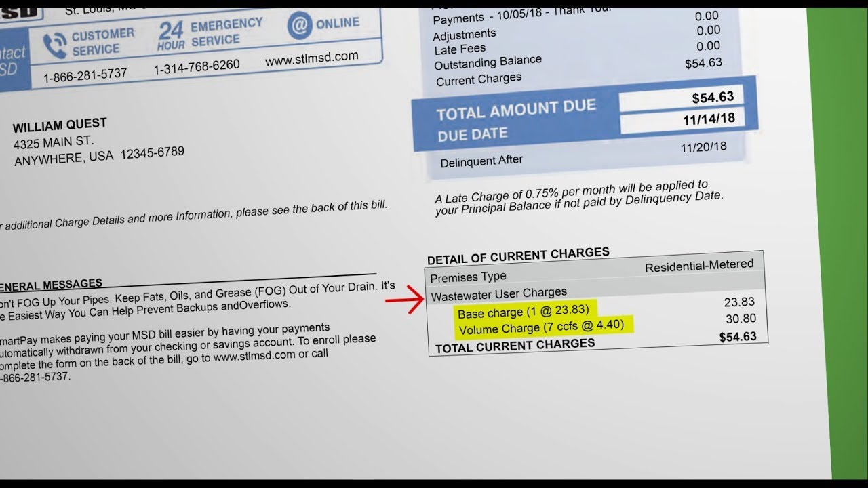Click the customer service number 1-866-281-5737
The width and height of the screenshot is (868, 488).
(85, 75)
